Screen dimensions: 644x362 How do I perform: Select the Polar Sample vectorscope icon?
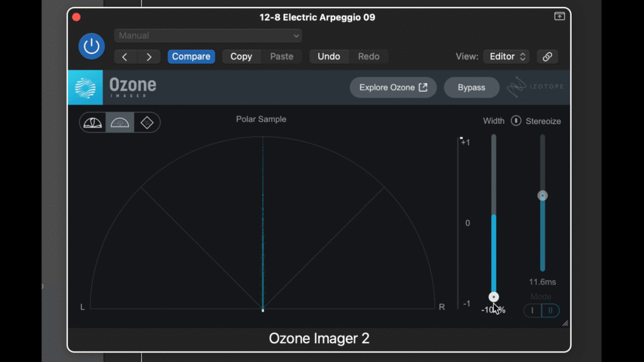[x=119, y=123]
